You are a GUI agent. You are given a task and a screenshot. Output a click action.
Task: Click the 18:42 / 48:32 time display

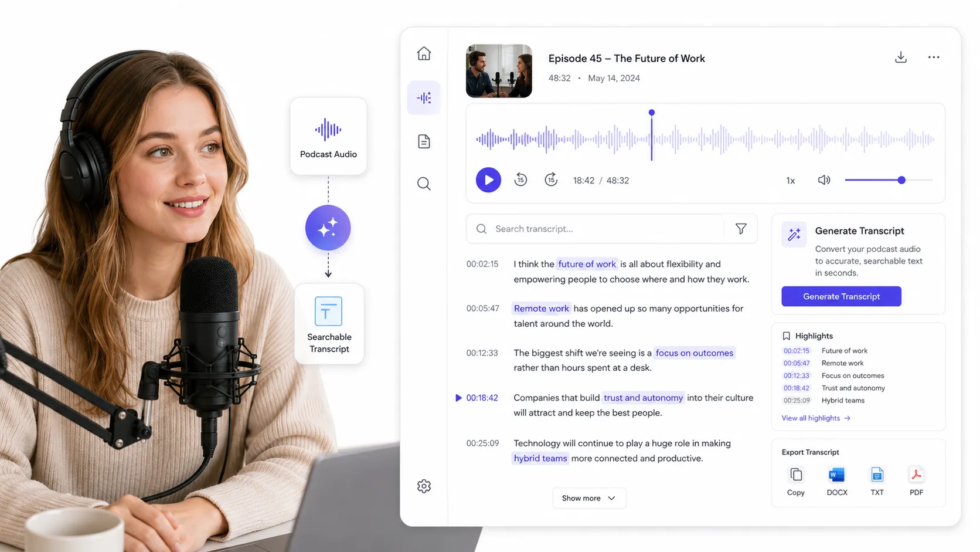(601, 181)
